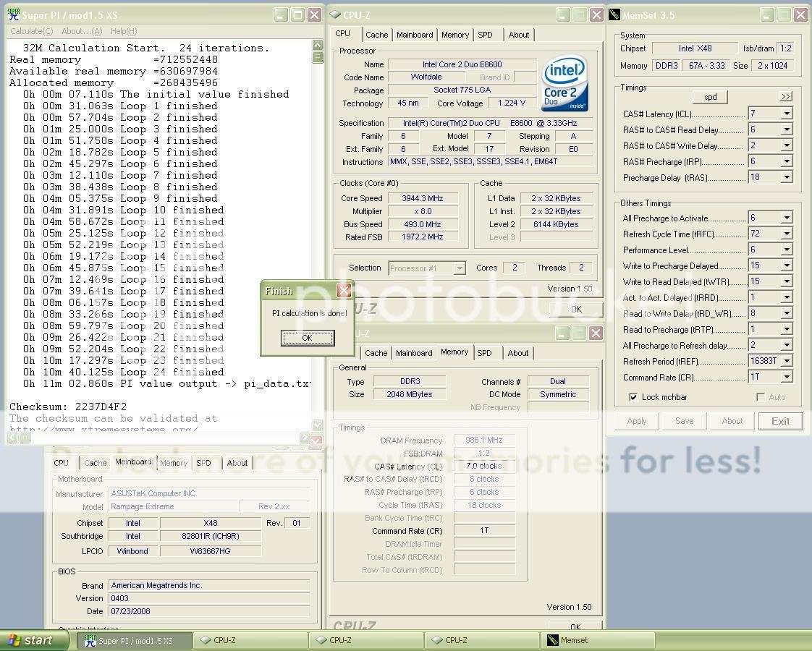Open the Refresh Cycle Time (tRFC) dropdown
This screenshot has height=651, width=812.
click(787, 234)
